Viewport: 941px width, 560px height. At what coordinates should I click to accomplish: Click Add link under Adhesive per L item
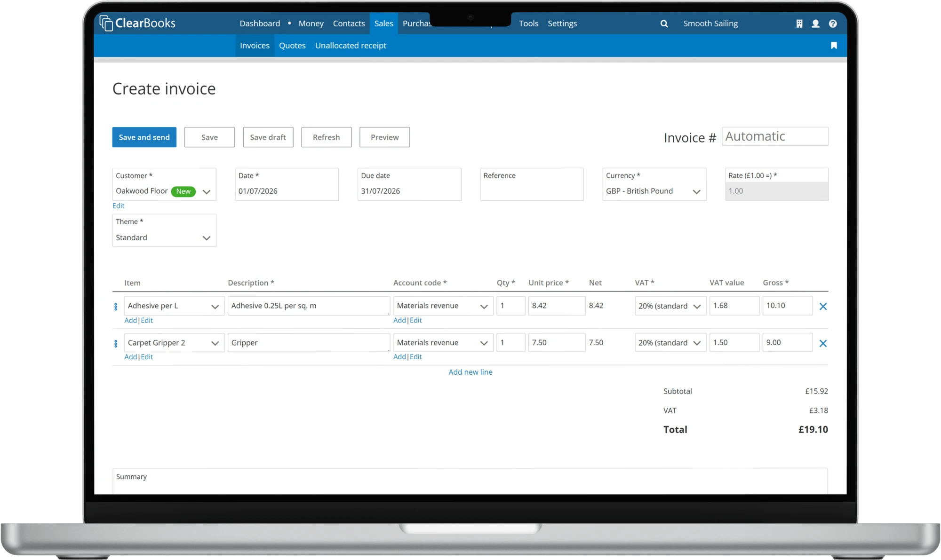tap(130, 320)
